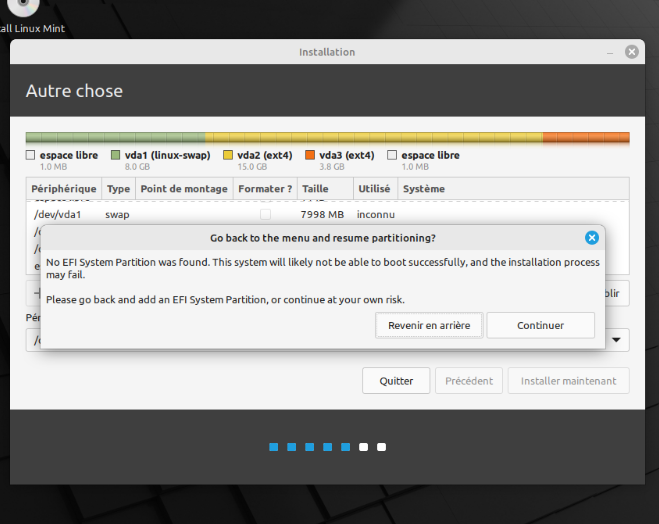This screenshot has width=659, height=524.
Task: Click the Système column header
Action: (513, 189)
